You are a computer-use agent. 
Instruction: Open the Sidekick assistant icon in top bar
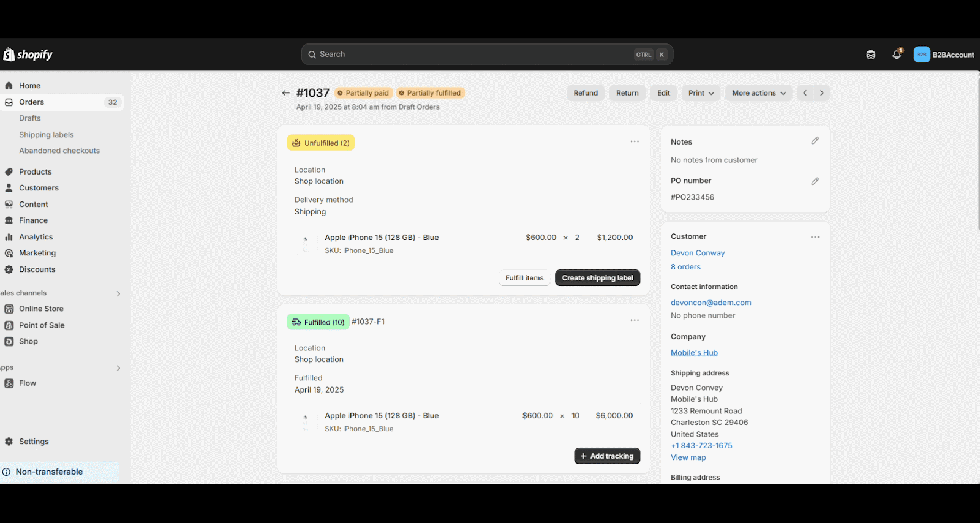pyautogui.click(x=870, y=55)
